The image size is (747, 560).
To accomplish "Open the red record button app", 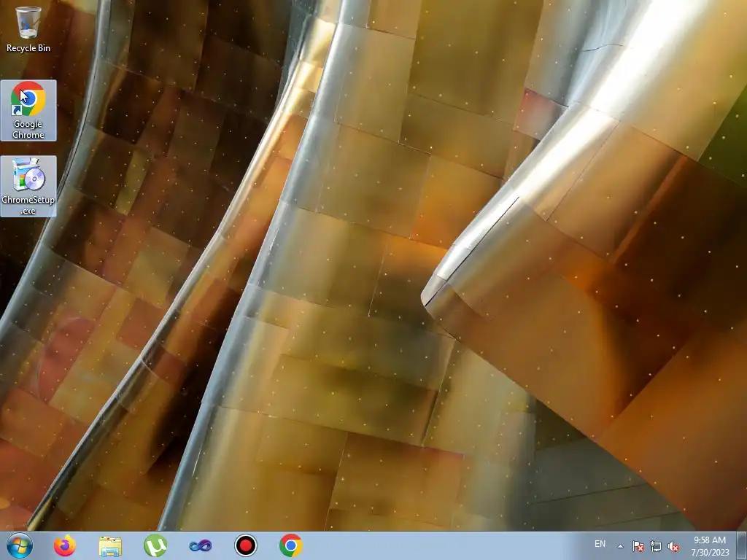I will (246, 545).
